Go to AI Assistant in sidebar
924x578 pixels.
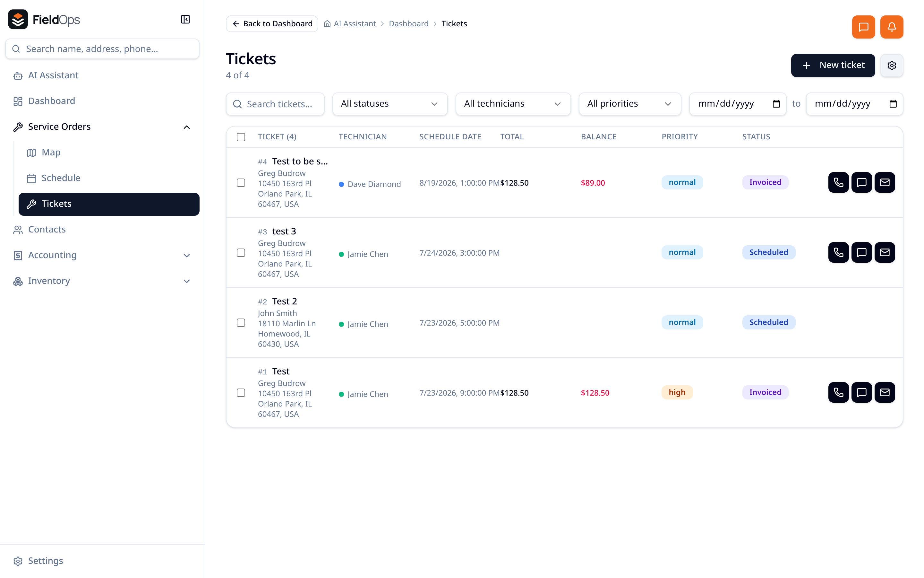102,75
